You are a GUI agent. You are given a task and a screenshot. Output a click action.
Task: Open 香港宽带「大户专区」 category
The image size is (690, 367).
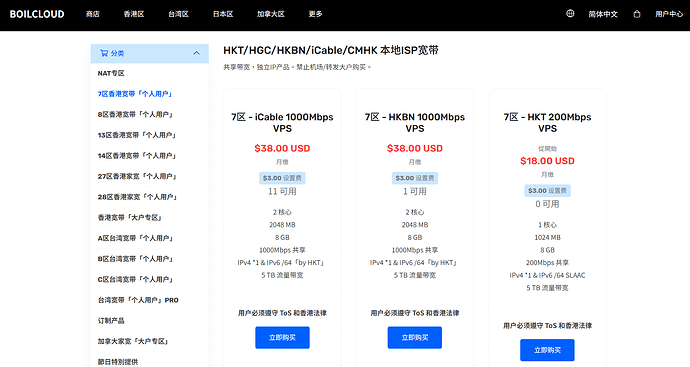point(150,217)
